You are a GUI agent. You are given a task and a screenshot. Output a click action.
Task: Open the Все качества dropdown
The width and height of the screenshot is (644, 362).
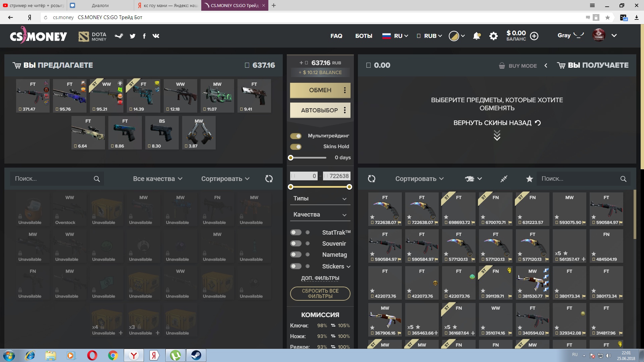point(158,179)
